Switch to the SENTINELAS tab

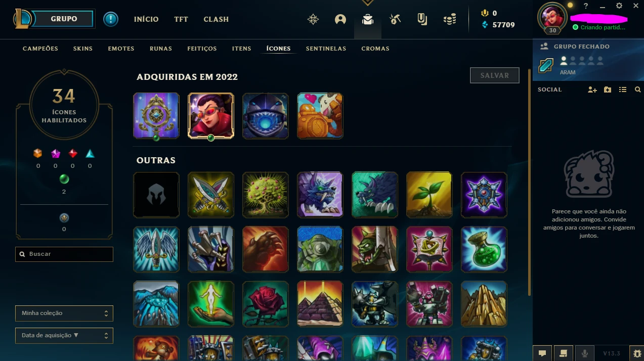click(x=326, y=49)
